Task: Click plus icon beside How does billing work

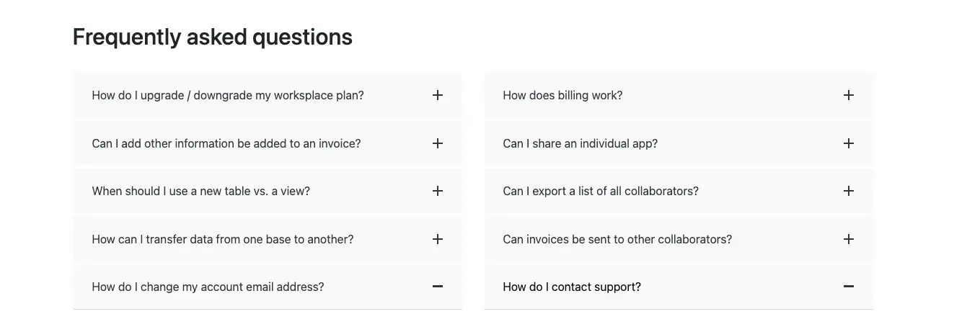Action: pyautogui.click(x=849, y=95)
